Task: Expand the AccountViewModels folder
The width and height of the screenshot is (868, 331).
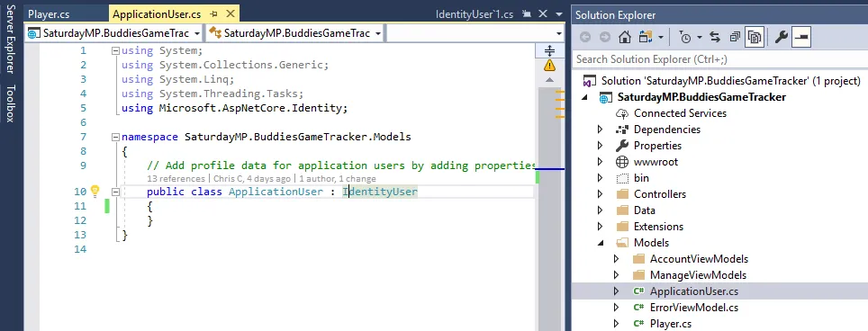Action: coord(617,259)
